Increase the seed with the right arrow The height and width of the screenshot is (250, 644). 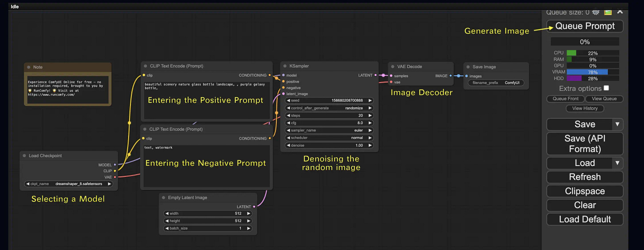pos(371,100)
